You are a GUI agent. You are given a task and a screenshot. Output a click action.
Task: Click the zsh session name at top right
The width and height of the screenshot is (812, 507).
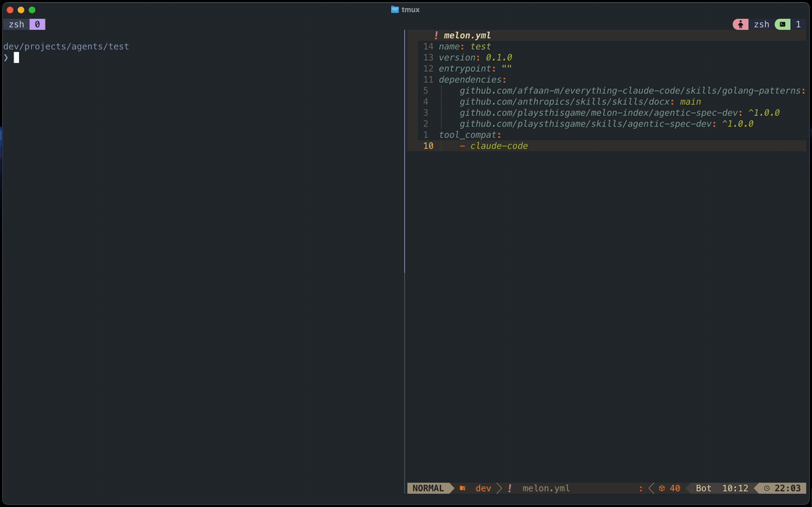coord(762,24)
